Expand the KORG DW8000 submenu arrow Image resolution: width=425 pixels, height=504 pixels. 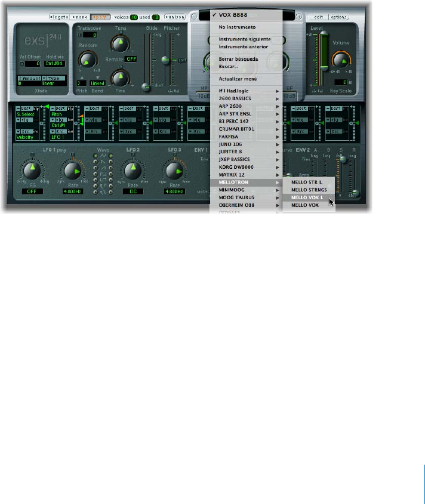click(278, 168)
